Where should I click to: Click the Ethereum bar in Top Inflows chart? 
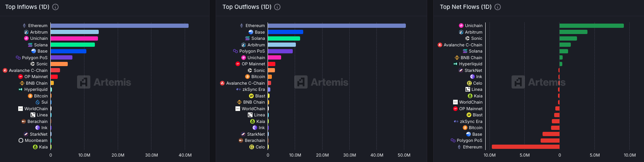coord(120,26)
